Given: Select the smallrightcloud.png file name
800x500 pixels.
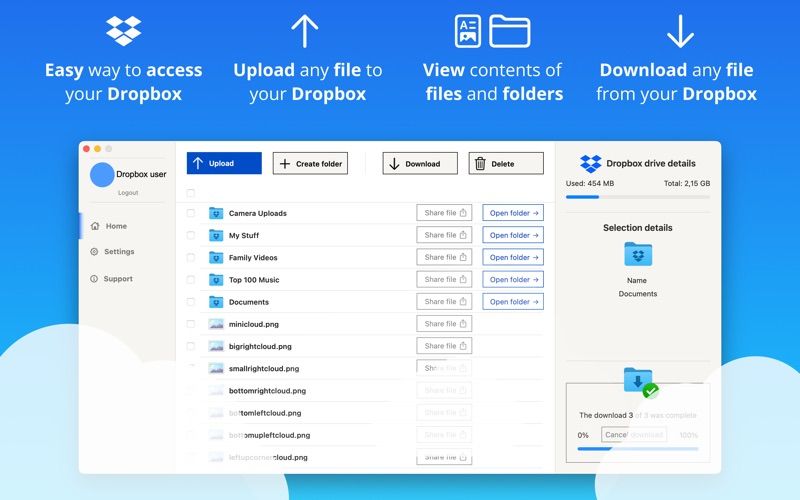Looking at the screenshot, I should click(264, 368).
